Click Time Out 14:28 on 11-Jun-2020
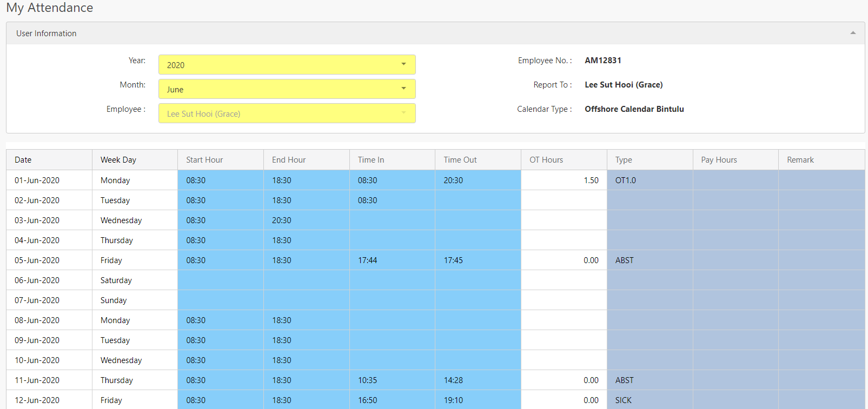The width and height of the screenshot is (868, 409). pyautogui.click(x=478, y=380)
